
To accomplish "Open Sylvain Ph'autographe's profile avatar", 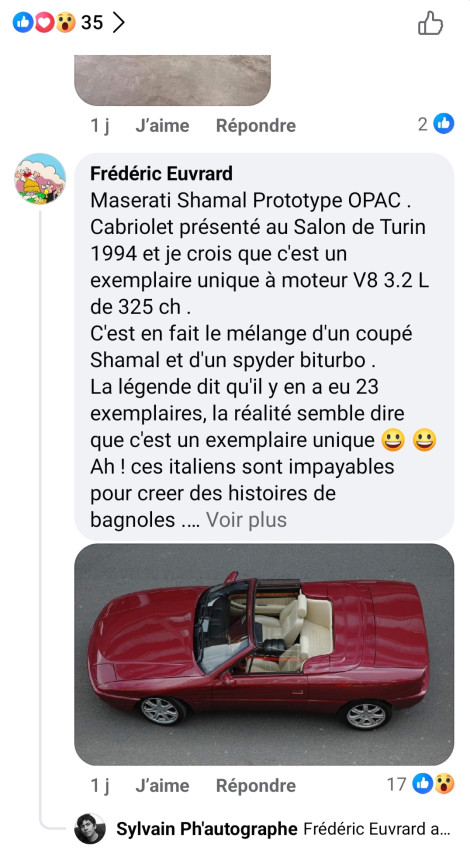I will pos(90,828).
